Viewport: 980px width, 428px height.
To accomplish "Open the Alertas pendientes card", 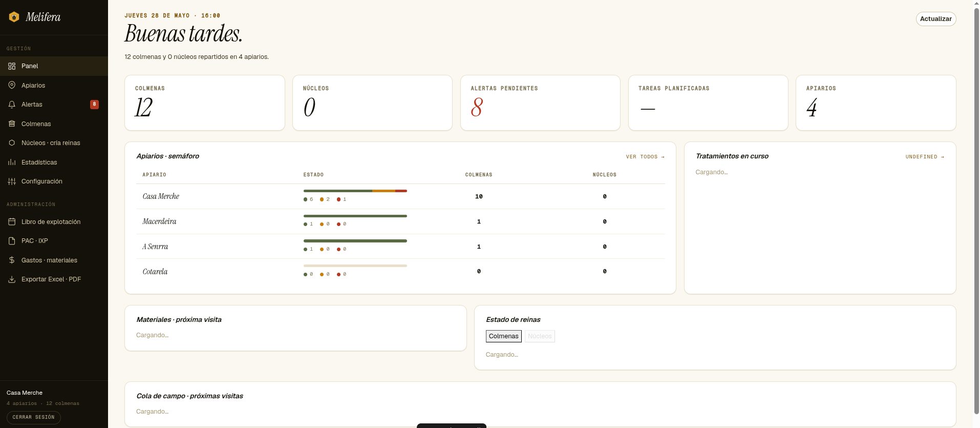I will coord(540,103).
